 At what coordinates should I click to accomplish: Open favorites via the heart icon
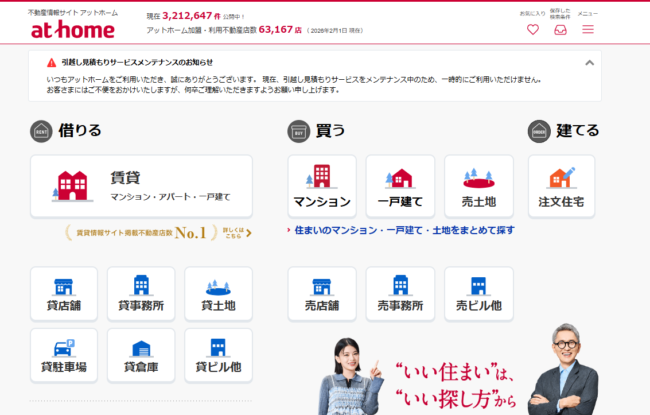coord(533,29)
